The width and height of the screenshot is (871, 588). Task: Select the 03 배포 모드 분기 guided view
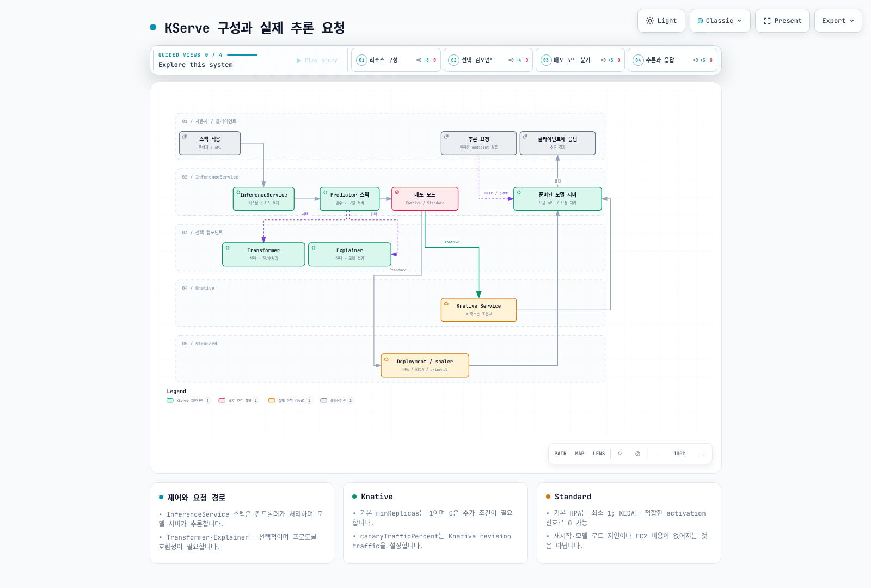580,60
